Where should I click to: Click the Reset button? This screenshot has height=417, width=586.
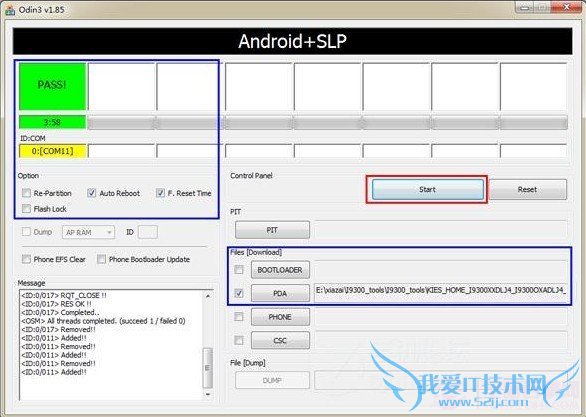527,189
